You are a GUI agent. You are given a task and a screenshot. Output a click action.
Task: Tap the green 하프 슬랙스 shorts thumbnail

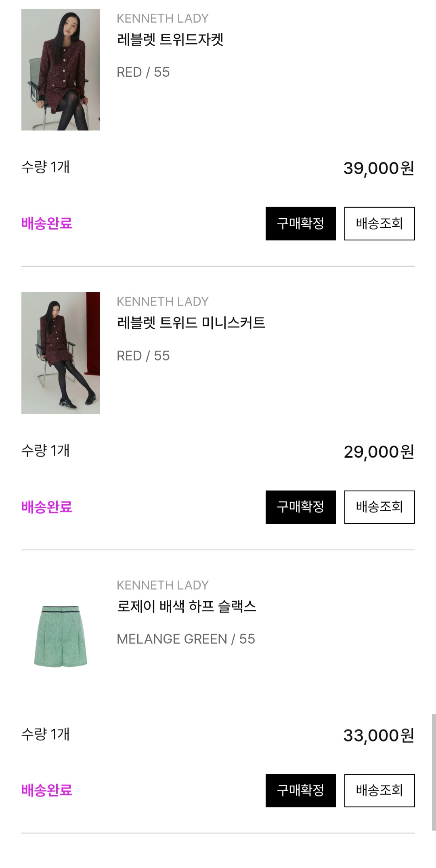(61, 636)
